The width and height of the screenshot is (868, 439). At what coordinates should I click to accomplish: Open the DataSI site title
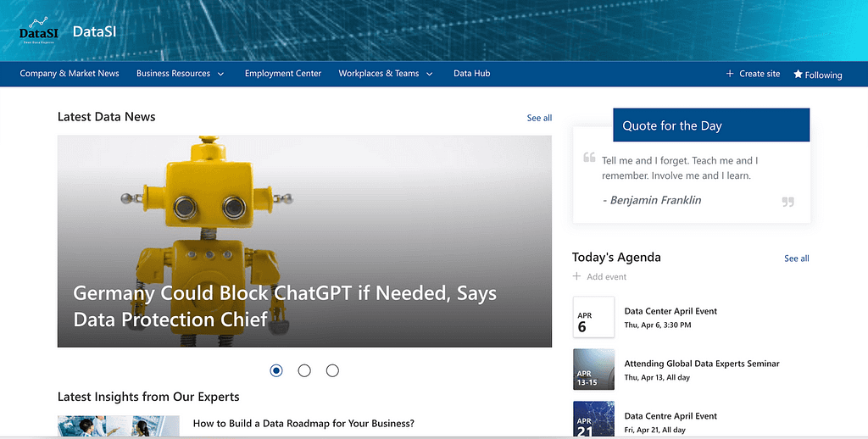click(x=94, y=31)
